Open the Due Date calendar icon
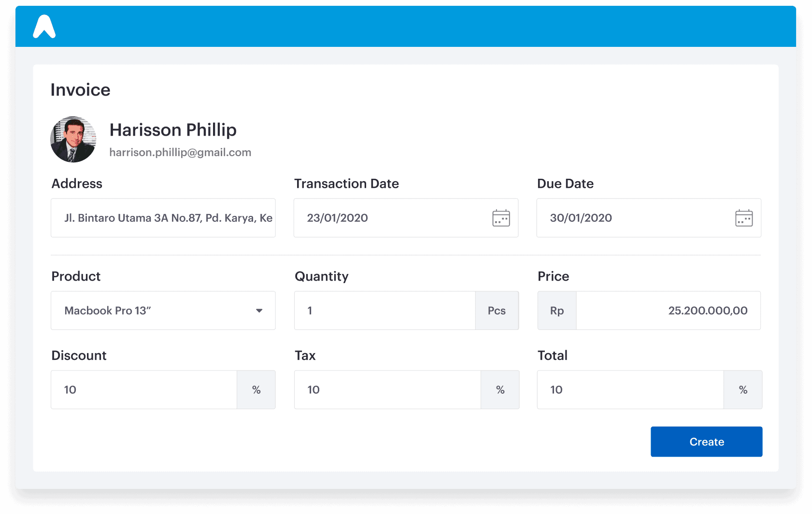812x514 pixels. pos(744,218)
